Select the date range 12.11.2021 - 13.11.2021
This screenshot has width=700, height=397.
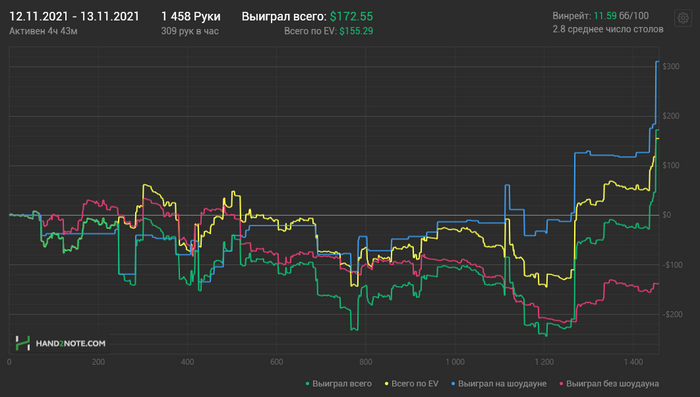74,17
